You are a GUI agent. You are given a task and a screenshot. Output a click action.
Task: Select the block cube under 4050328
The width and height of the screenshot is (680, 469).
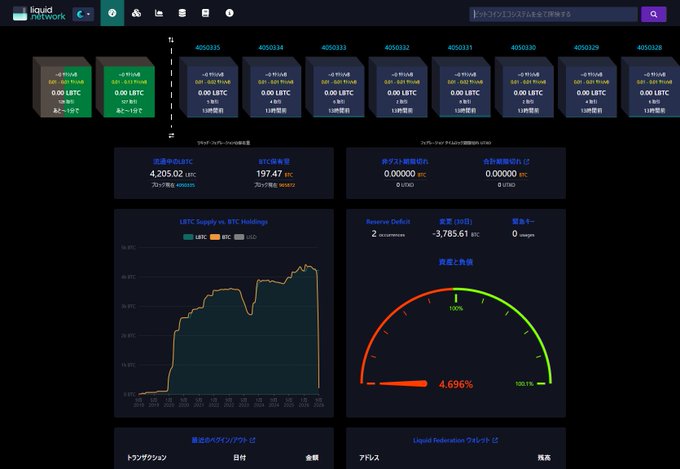point(650,87)
